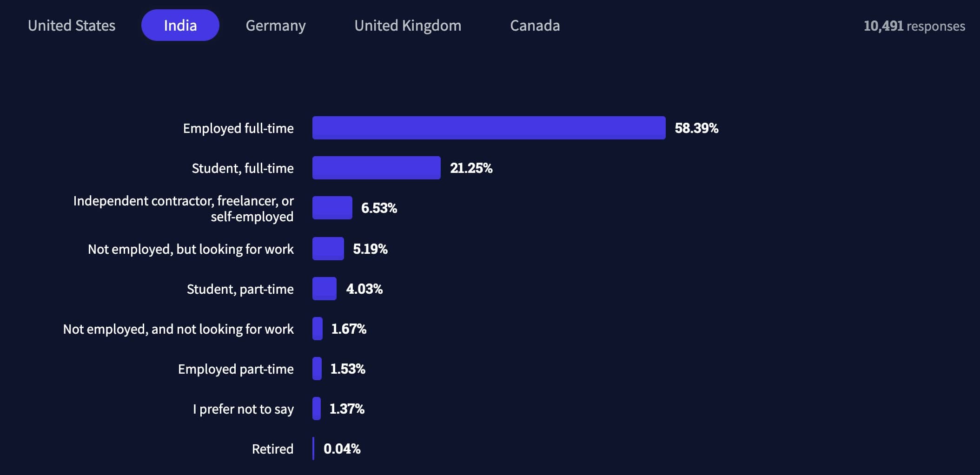Image resolution: width=980 pixels, height=475 pixels.
Task: Click the Not employed, looking for work bar
Action: 328,249
